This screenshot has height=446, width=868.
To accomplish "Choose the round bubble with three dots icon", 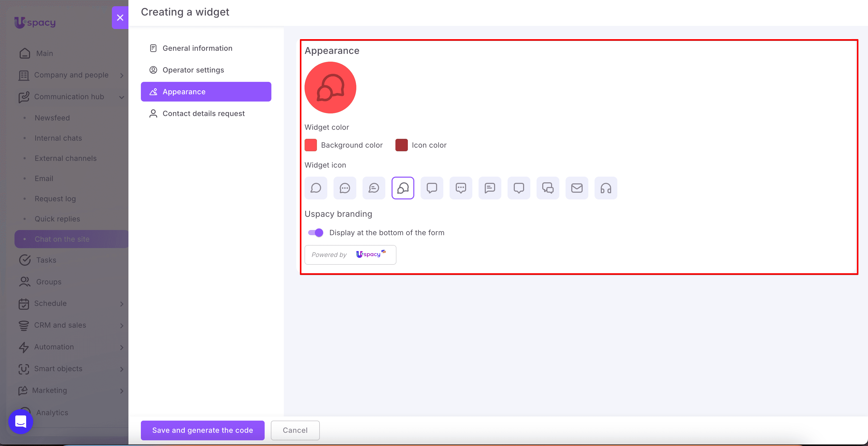I will click(x=345, y=188).
